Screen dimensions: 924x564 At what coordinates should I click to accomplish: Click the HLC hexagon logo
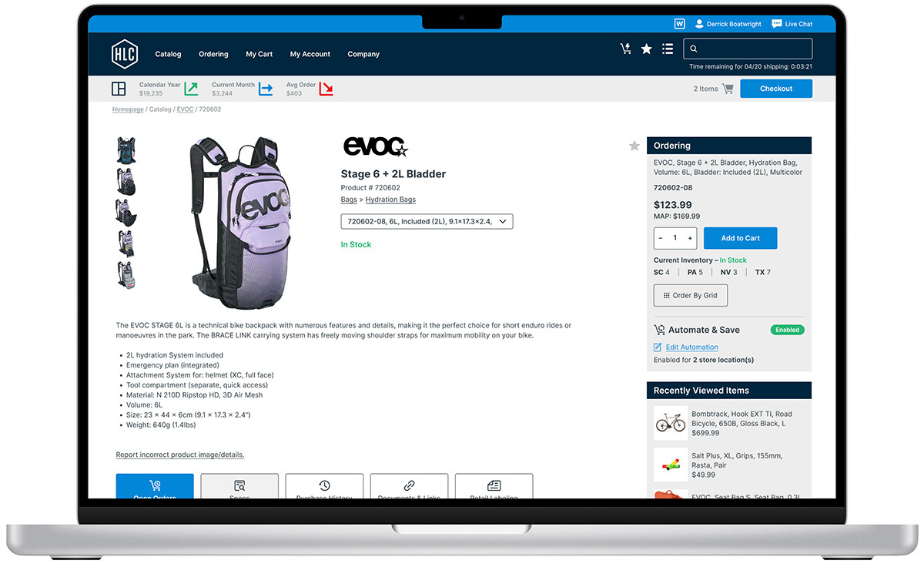click(x=124, y=54)
